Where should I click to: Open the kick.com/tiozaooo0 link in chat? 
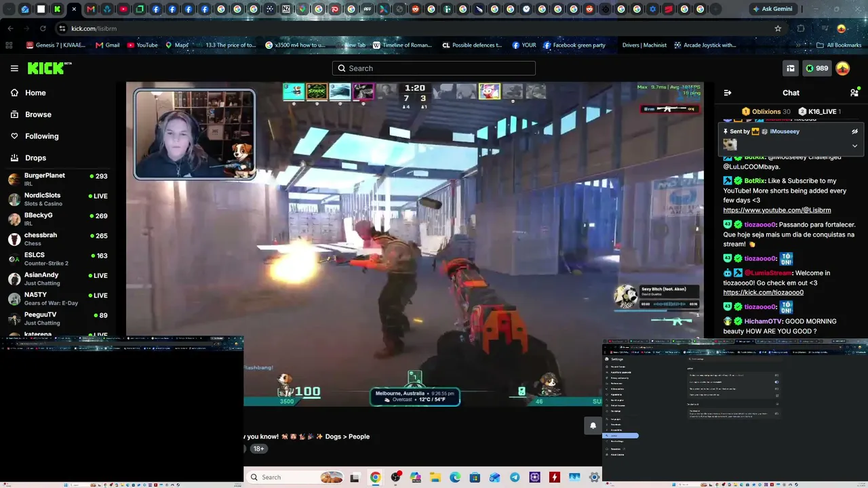[x=763, y=293]
